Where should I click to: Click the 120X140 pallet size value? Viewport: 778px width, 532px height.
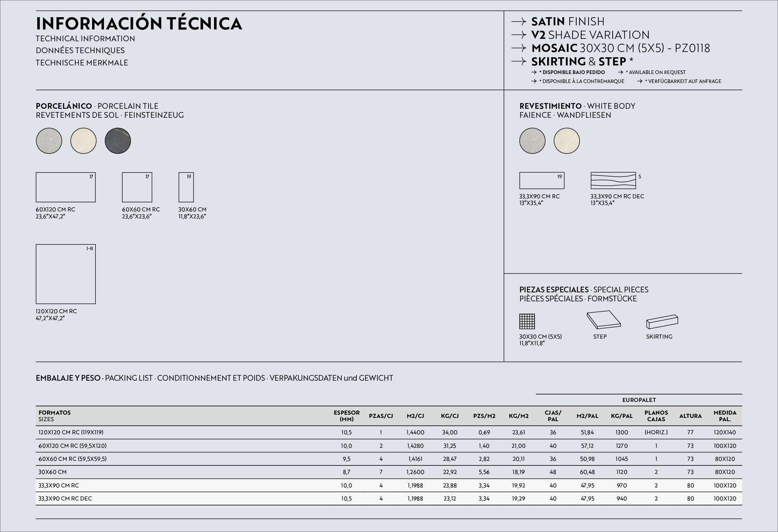point(725,433)
